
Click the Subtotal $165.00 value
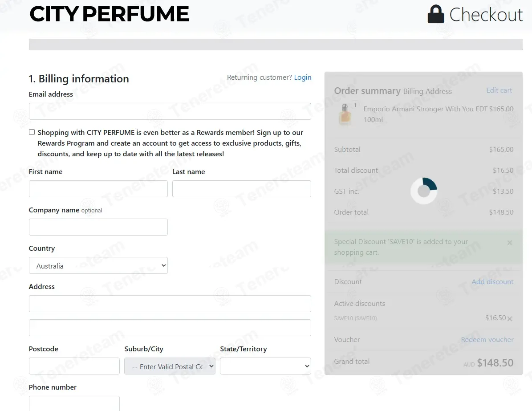501,149
